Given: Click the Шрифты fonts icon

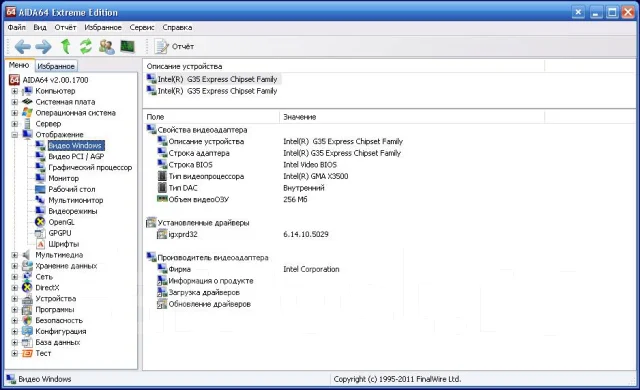Looking at the screenshot, I should (40, 244).
